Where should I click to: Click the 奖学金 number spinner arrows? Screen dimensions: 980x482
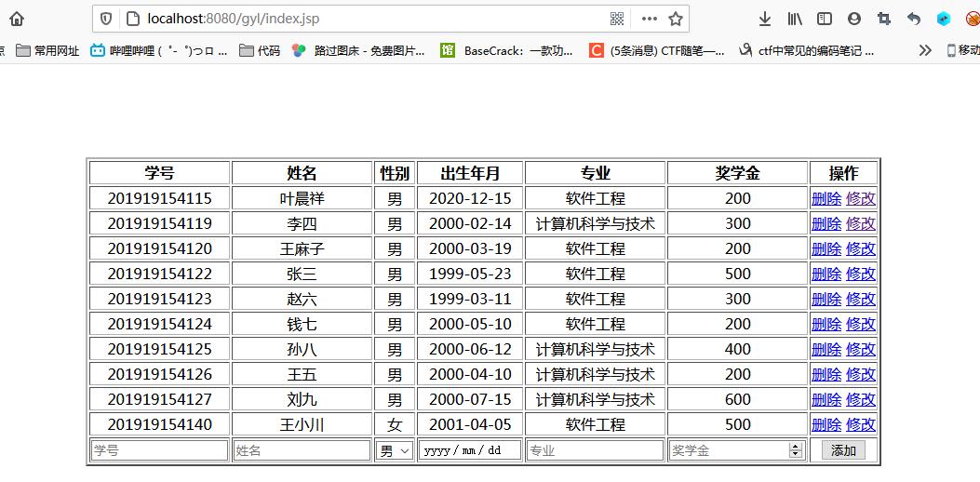[x=796, y=450]
